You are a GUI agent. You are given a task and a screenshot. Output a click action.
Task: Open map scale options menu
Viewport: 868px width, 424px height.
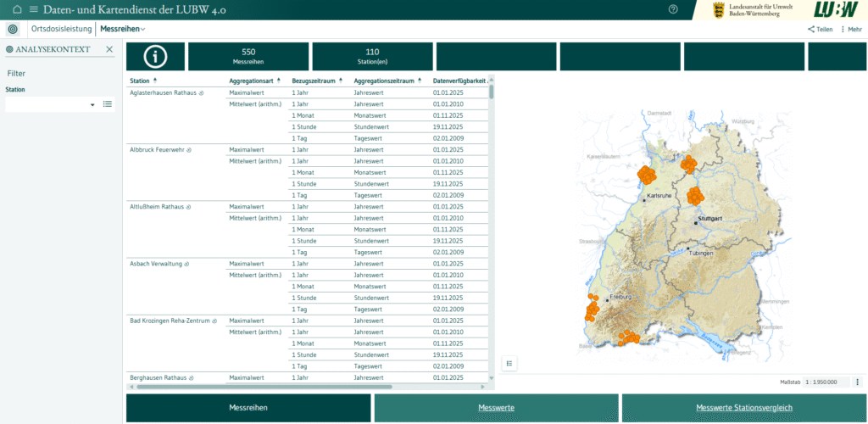click(858, 382)
